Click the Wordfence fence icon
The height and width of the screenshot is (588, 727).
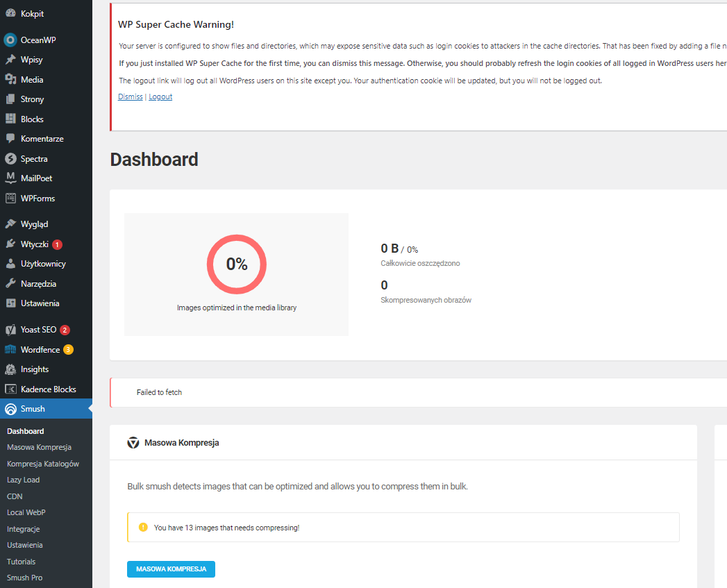tap(10, 350)
